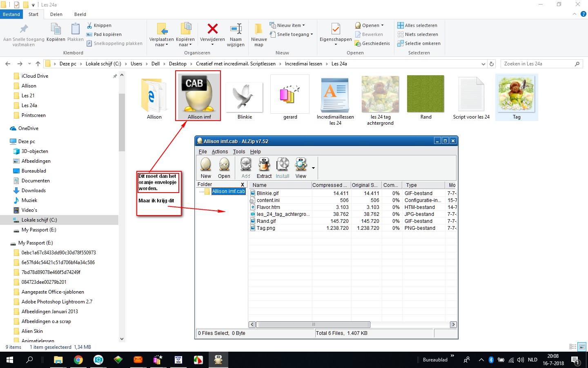Screen dimensions: 588x368
Task: Switch to details view in status bar
Action: click(573, 347)
